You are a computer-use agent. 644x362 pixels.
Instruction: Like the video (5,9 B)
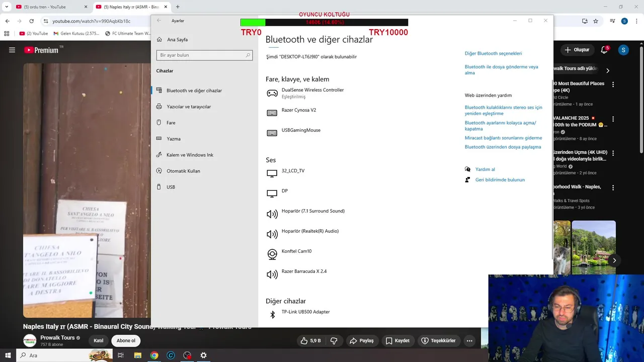tap(310, 340)
